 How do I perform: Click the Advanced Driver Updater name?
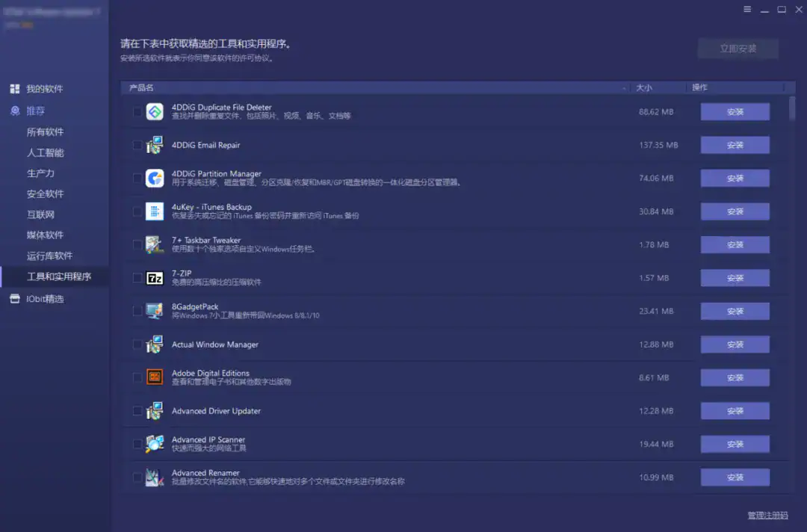pos(216,410)
